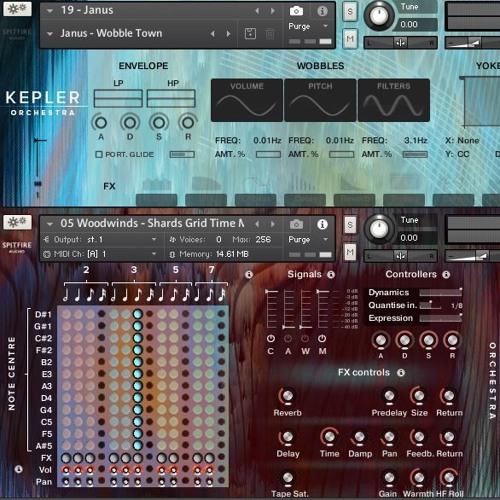
Task: Open the info icon next to Signals
Action: pyautogui.click(x=331, y=274)
